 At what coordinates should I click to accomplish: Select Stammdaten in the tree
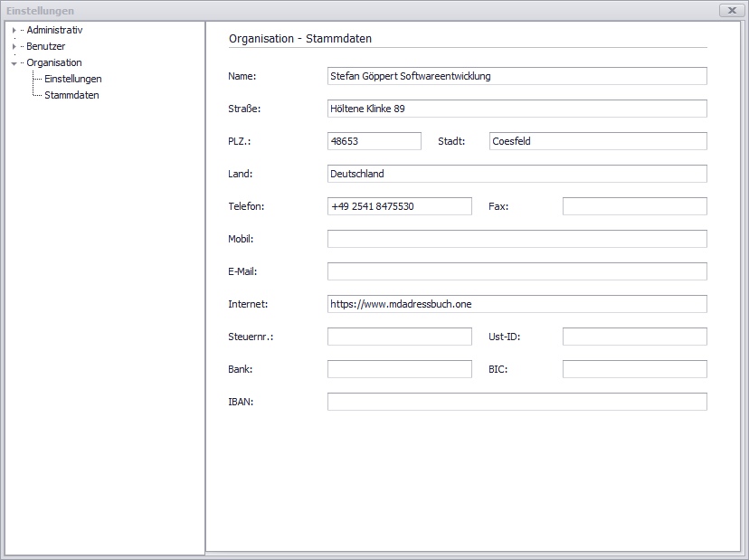[x=71, y=95]
